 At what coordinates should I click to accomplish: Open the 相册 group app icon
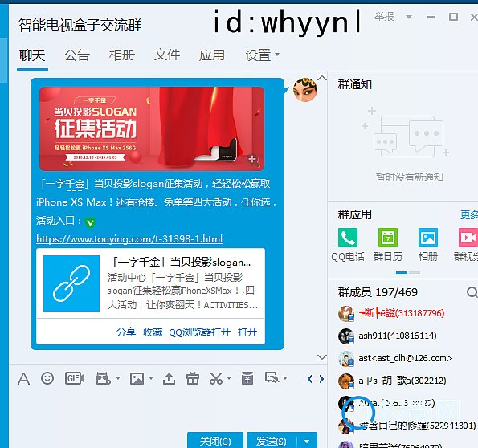(428, 238)
